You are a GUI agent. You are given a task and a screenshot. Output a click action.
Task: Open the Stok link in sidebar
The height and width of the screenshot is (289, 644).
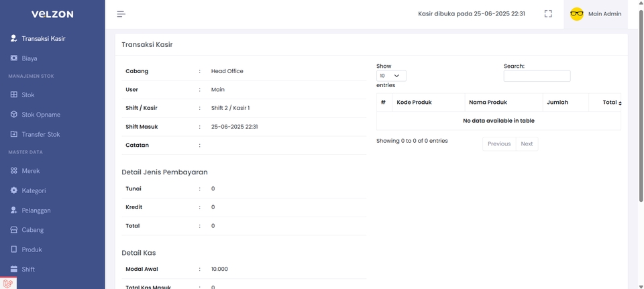pyautogui.click(x=28, y=95)
